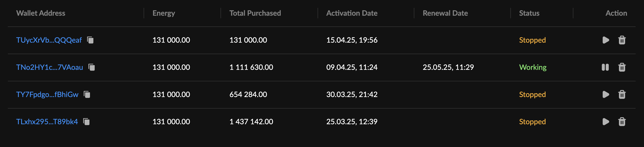This screenshot has height=147, width=644.
Task: Copy the TY7Fpdgo...fBhiGw wallet address
Action: [x=87, y=94]
